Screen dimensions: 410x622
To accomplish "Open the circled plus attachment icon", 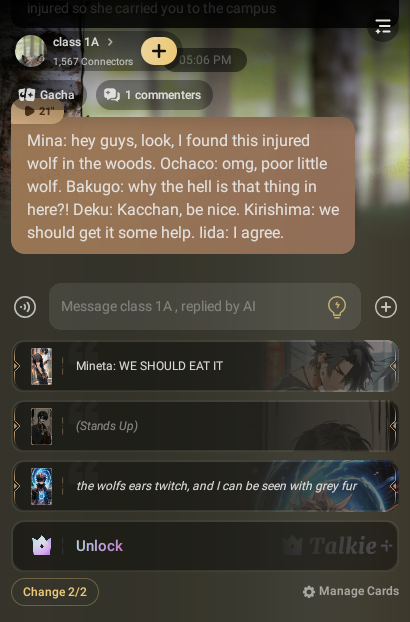I will 386,307.
